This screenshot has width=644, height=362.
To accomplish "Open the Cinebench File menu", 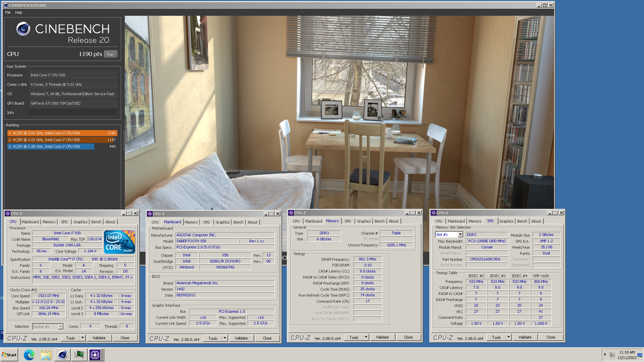I will click(x=8, y=12).
